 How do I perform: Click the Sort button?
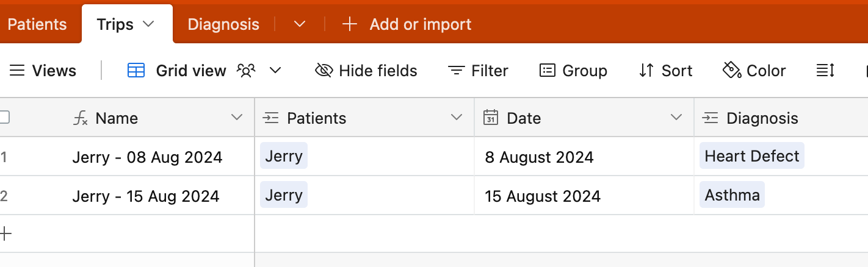[665, 71]
